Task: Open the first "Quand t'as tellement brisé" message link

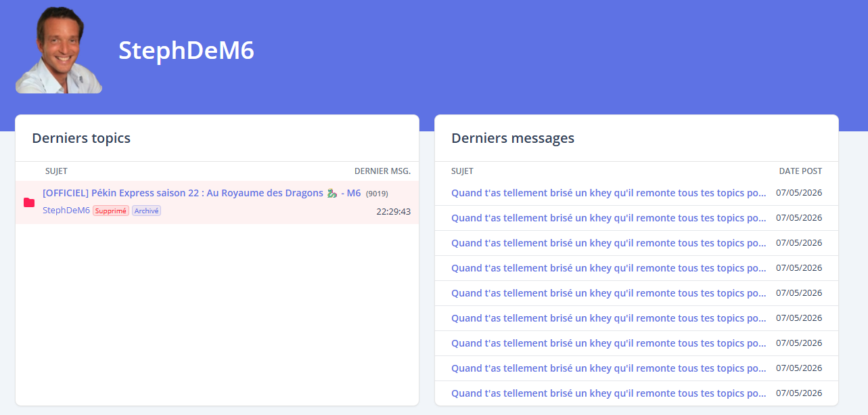Action: point(609,193)
